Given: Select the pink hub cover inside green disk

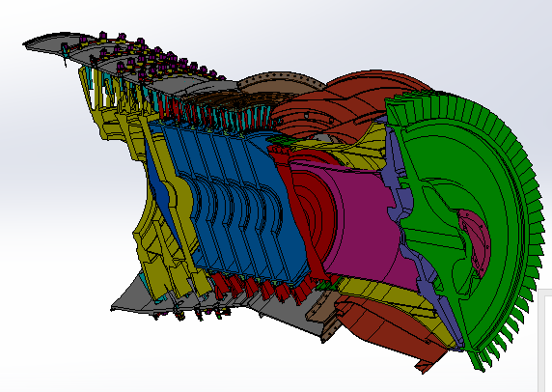Looking at the screenshot, I should 475,243.
